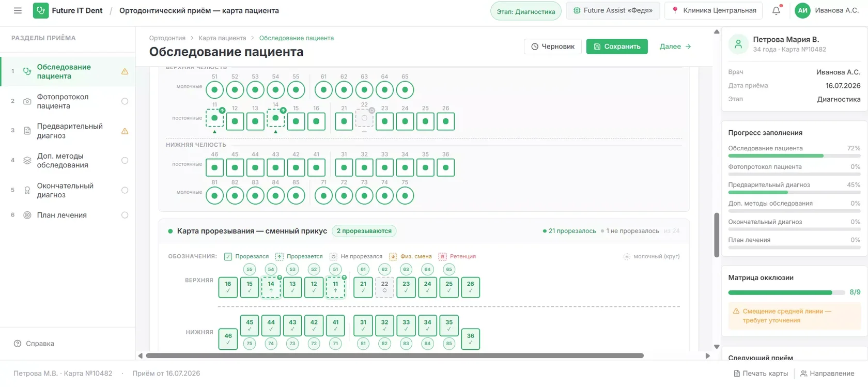
Task: Open the Клиника Центральная selector
Action: (x=714, y=10)
